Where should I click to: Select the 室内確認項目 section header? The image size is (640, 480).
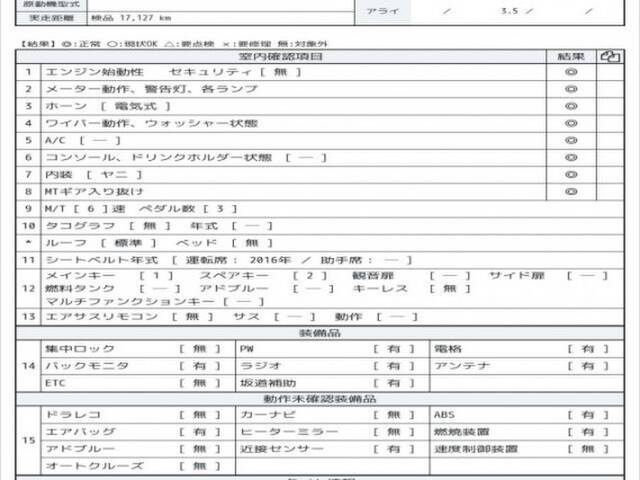pos(289,57)
